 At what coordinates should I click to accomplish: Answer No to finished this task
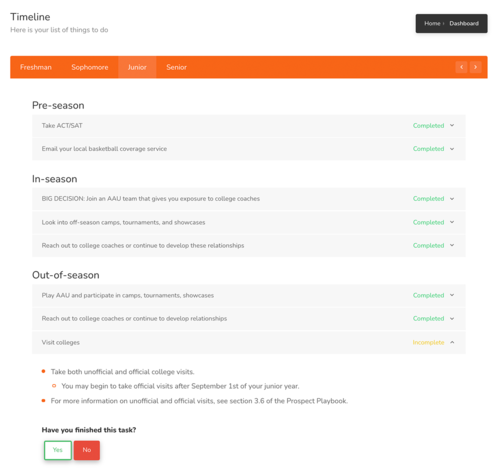(x=87, y=450)
